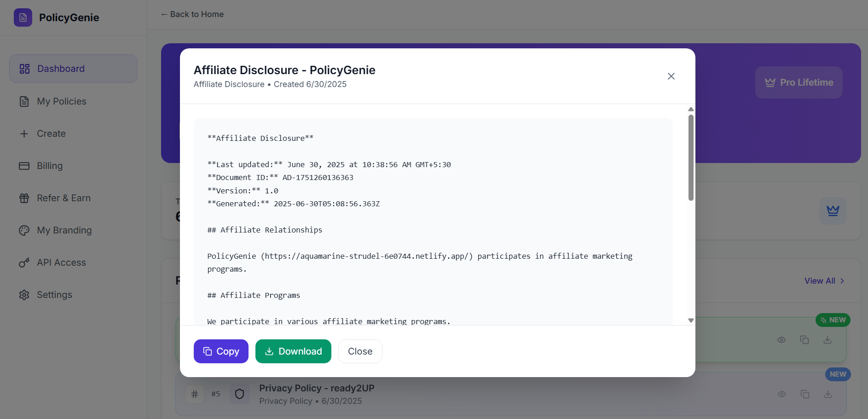The image size is (868, 419).
Task: Copy the affiliate disclosure text
Action: [221, 351]
